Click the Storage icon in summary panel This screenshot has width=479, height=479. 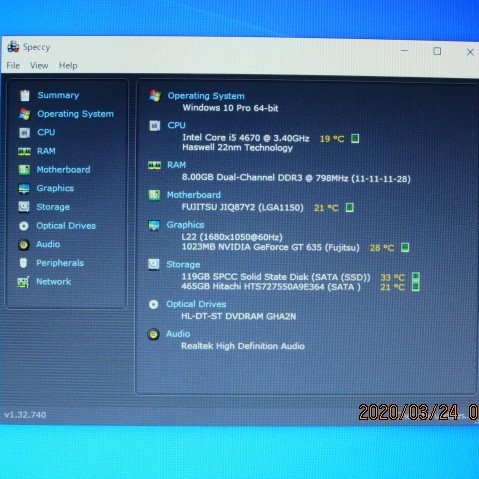click(x=154, y=264)
